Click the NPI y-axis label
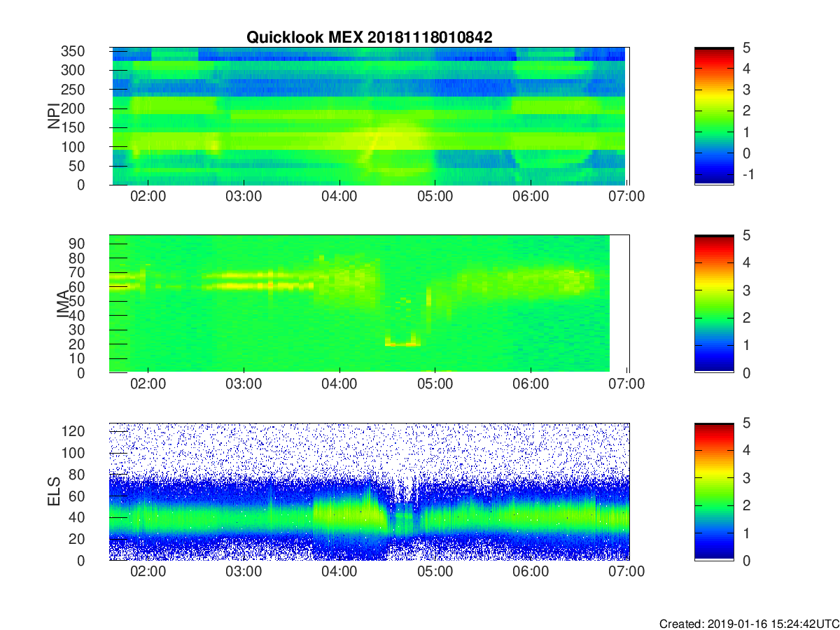The height and width of the screenshot is (630, 840). (x=54, y=115)
